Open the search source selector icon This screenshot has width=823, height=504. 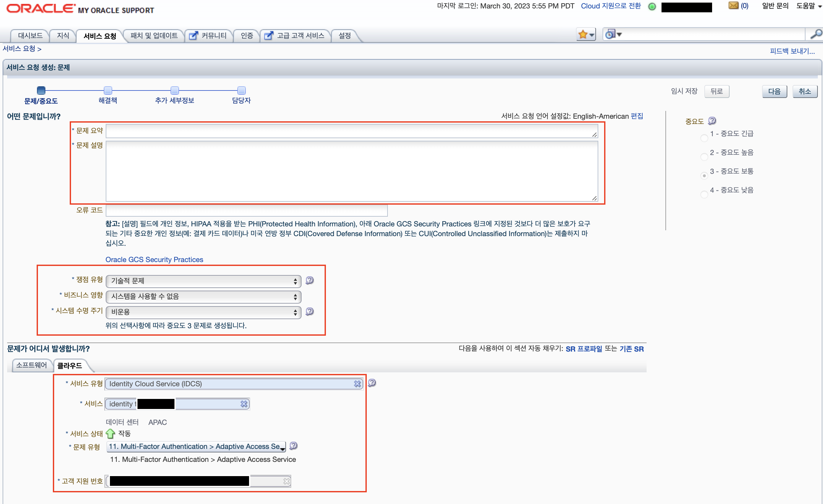pos(613,34)
